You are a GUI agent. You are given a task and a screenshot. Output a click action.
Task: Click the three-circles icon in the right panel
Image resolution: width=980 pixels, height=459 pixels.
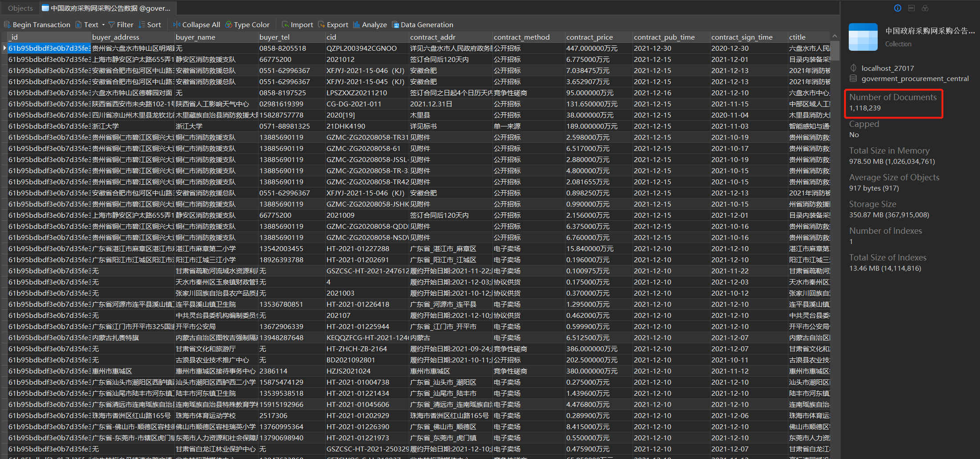(x=925, y=8)
